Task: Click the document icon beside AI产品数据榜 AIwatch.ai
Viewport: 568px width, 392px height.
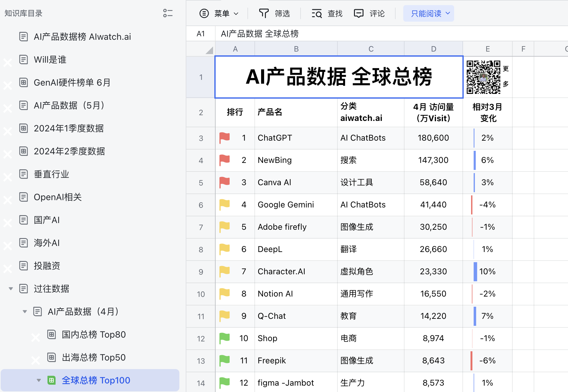Action: click(24, 37)
